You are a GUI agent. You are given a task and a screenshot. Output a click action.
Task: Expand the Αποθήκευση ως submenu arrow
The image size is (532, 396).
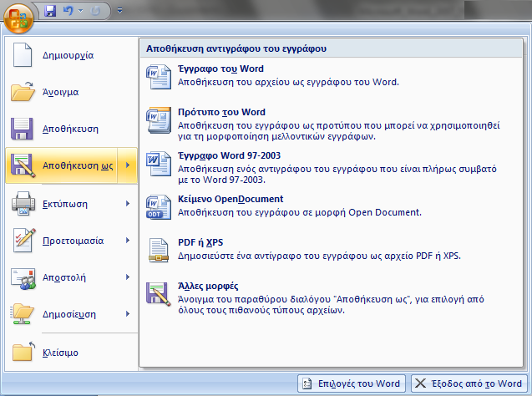(128, 165)
